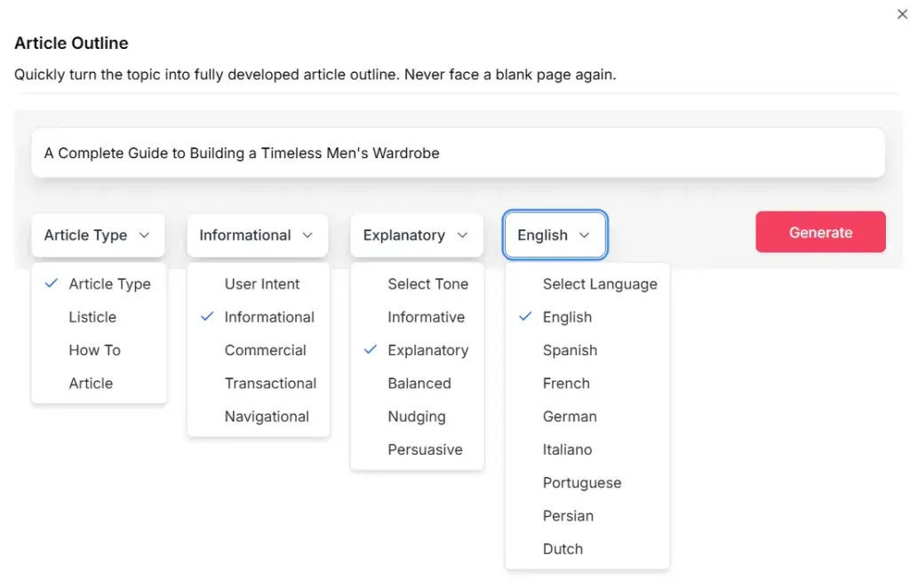Viewport: 910px width, 588px height.
Task: Switch the language to Spanish
Action: click(570, 350)
